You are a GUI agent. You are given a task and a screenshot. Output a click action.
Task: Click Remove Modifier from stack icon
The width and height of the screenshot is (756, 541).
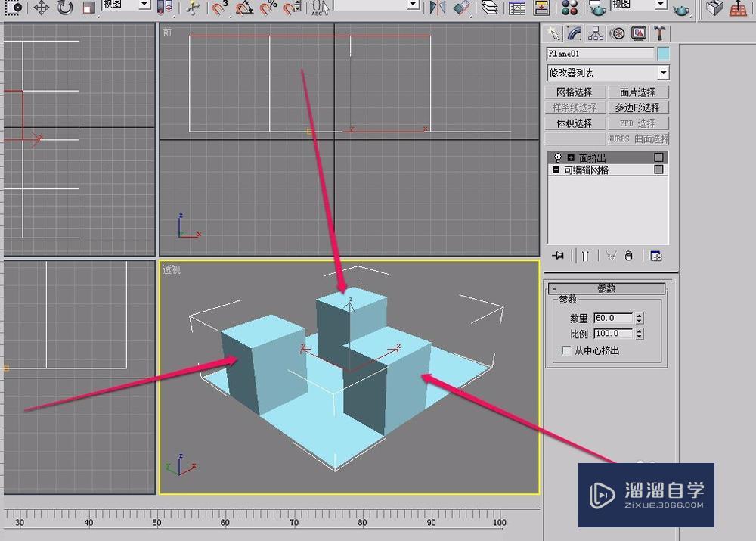629,255
